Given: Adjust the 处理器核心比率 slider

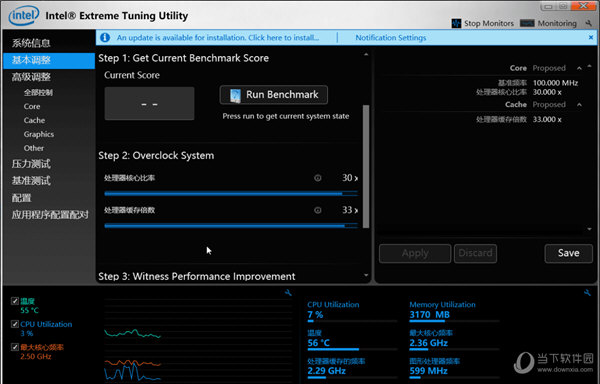Looking at the screenshot, I should pyautogui.click(x=231, y=194).
